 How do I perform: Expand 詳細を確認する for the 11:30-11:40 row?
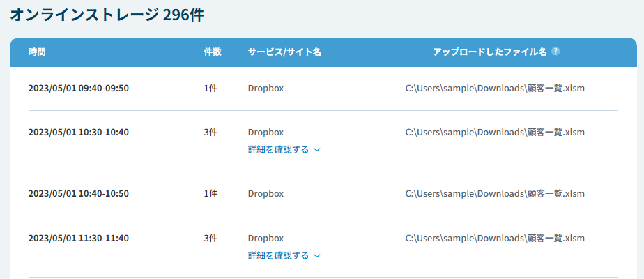click(x=284, y=256)
